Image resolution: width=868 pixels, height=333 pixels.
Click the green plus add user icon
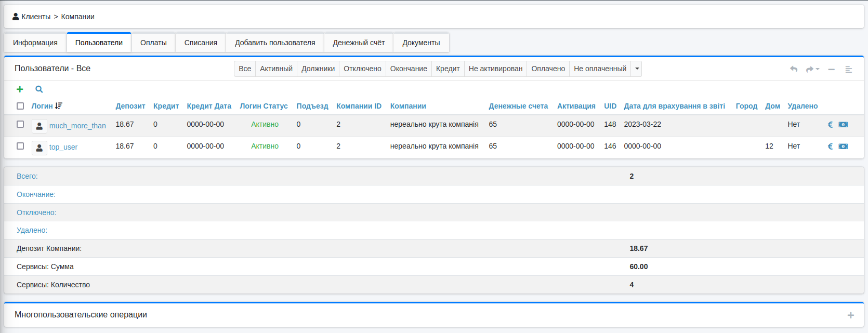click(x=20, y=89)
